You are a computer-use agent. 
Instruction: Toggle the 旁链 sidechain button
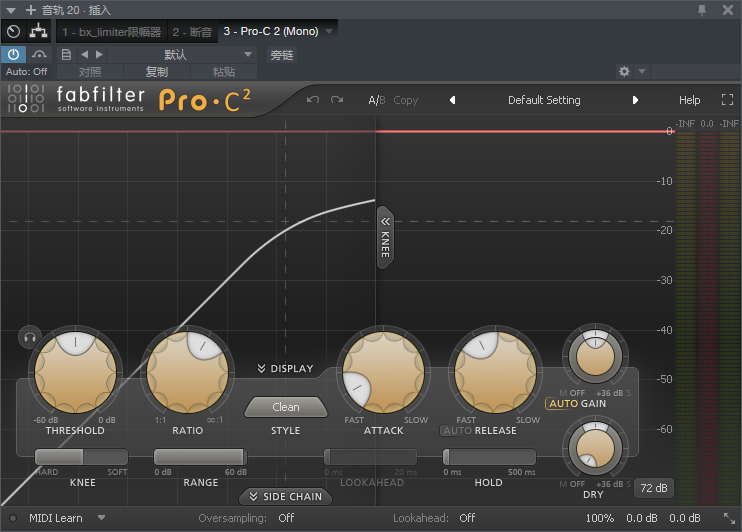(282, 55)
